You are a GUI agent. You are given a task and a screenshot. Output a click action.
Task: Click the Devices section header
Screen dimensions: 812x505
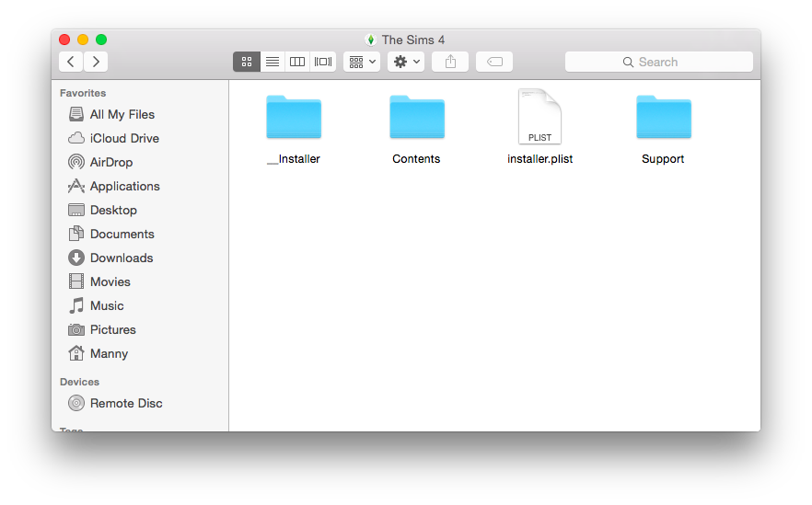(x=79, y=382)
